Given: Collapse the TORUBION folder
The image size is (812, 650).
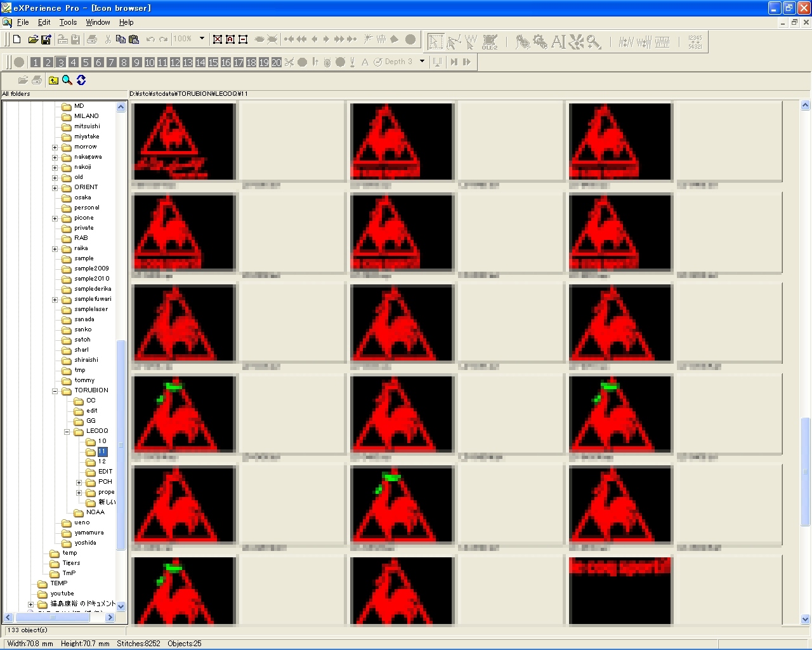Looking at the screenshot, I should (x=55, y=391).
